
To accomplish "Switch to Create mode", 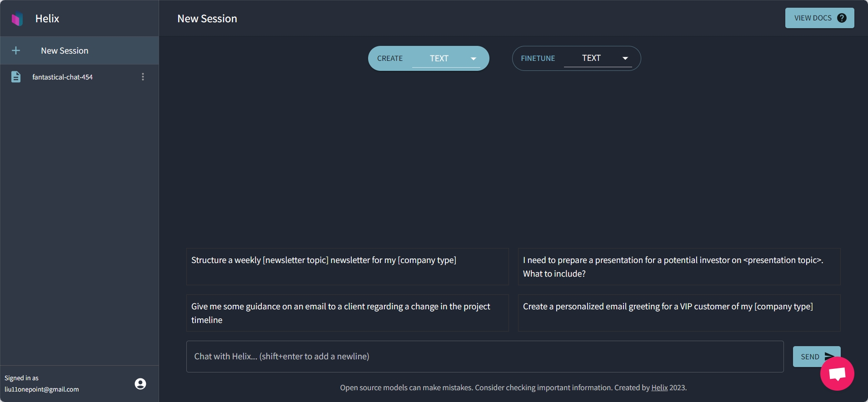I will [x=390, y=59].
